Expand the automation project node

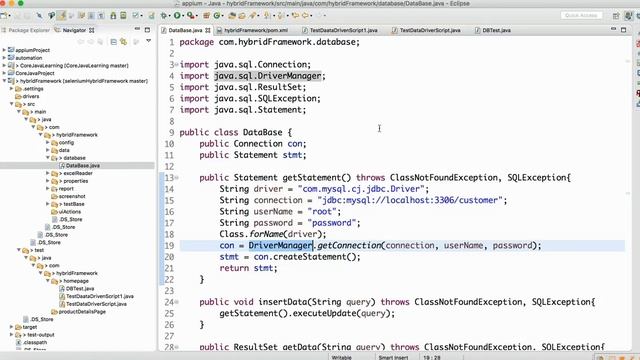click(4, 58)
